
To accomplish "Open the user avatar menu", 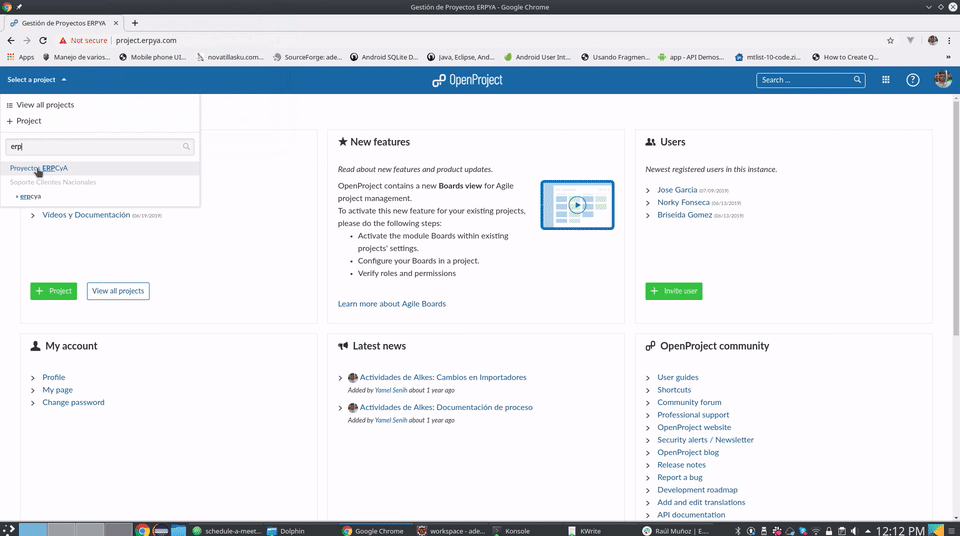I will 943,79.
